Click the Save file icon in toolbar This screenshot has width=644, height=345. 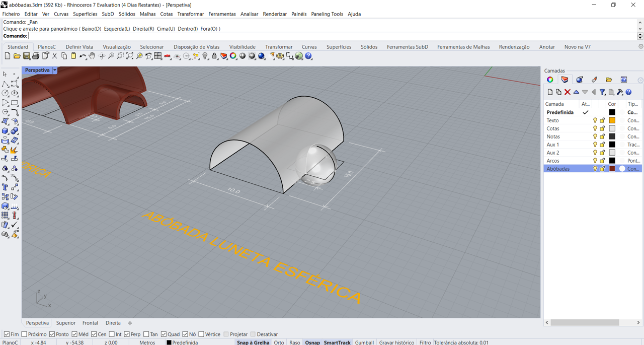tap(26, 56)
